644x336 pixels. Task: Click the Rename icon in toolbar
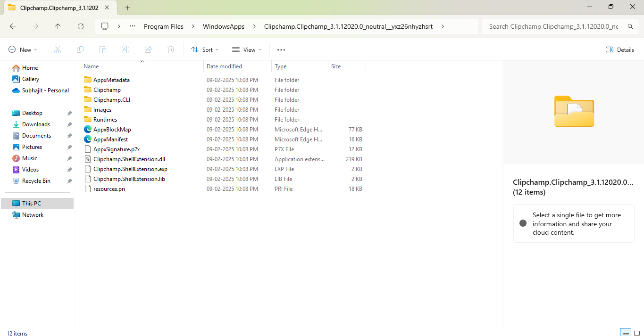pos(125,49)
